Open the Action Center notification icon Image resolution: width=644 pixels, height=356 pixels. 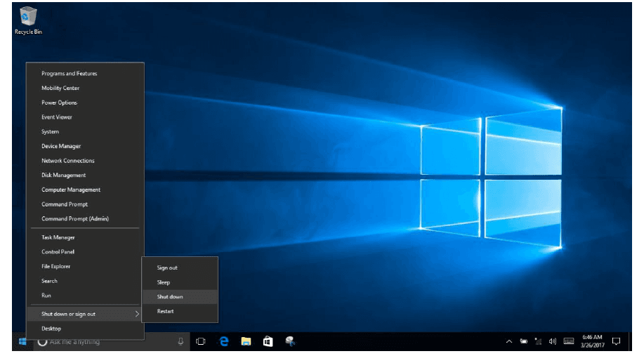(616, 341)
